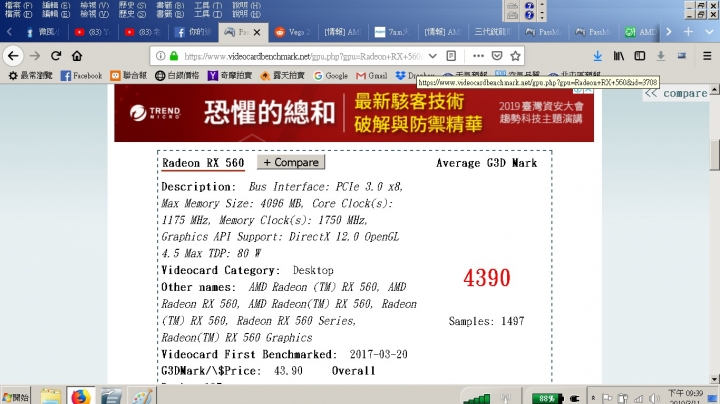This screenshot has height=404, width=720.
Task: Click the forward navigation arrow
Action: coord(35,56)
